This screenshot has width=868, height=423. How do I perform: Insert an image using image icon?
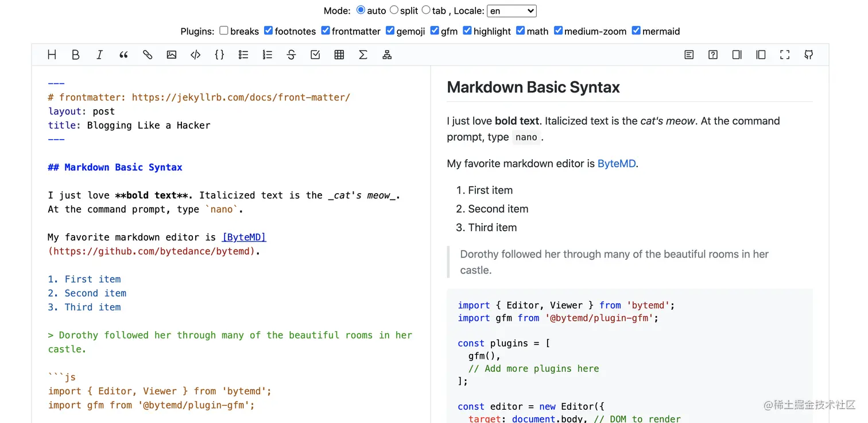(172, 55)
